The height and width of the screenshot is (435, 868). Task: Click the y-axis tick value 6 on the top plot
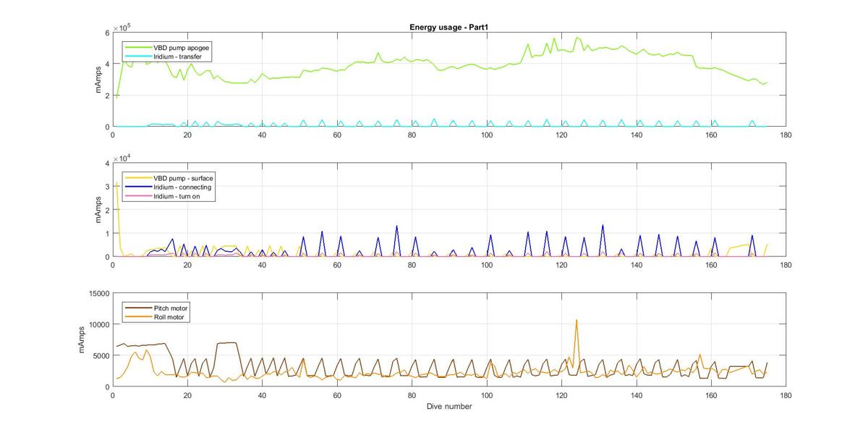point(106,33)
